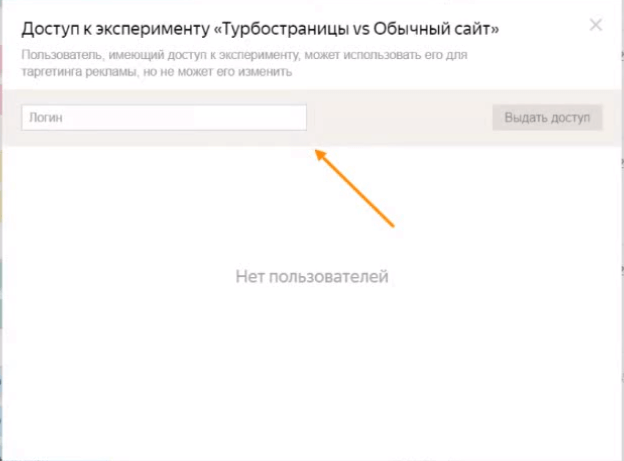Click the Нет пользователей empty-state message

(312, 275)
